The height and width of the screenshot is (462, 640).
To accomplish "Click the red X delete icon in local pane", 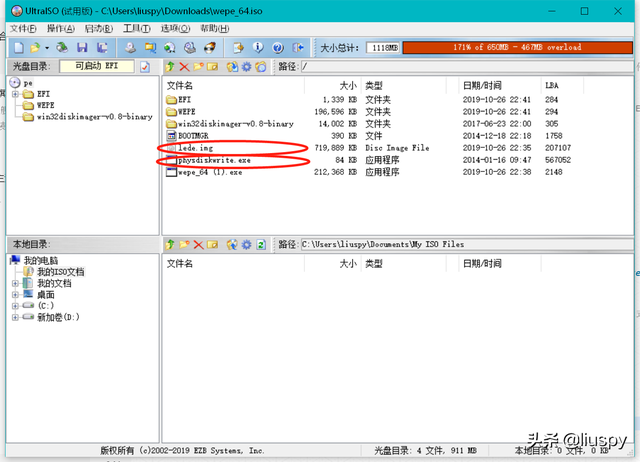I will click(x=198, y=244).
